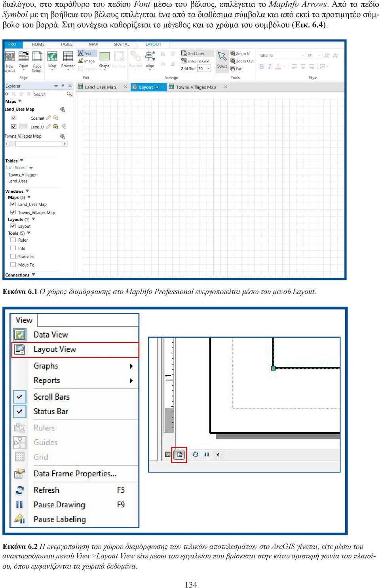Choose Layout View in View menu
This screenshot has width=380, height=588.
(75, 350)
